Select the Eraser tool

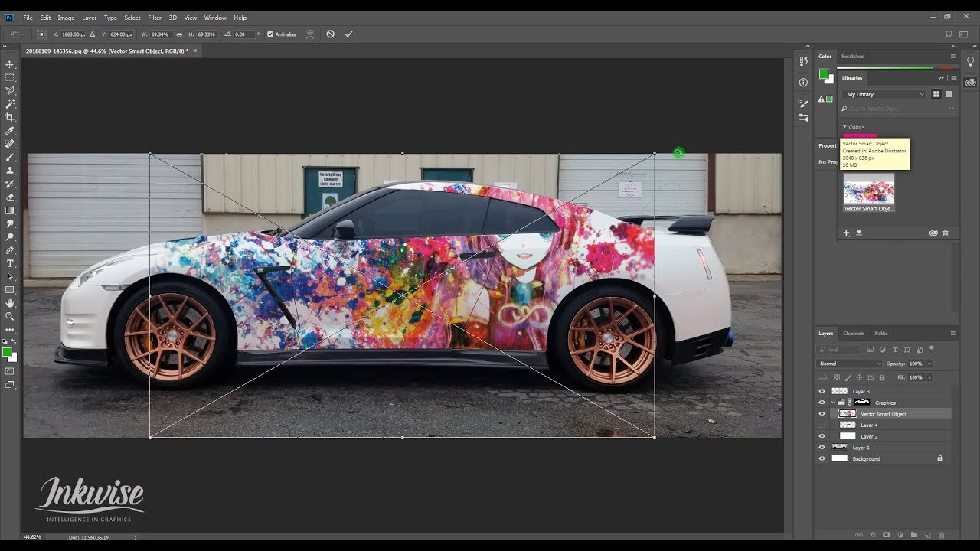coord(10,197)
